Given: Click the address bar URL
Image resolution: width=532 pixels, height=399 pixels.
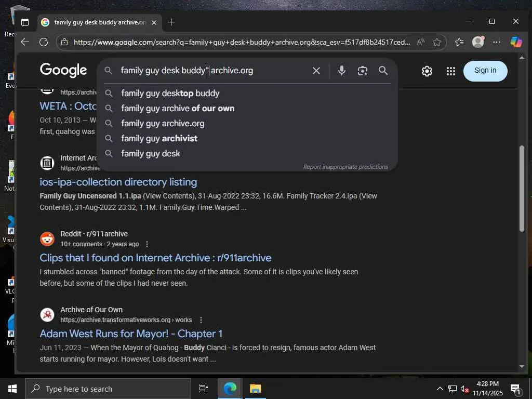Looking at the screenshot, I should coord(242,42).
